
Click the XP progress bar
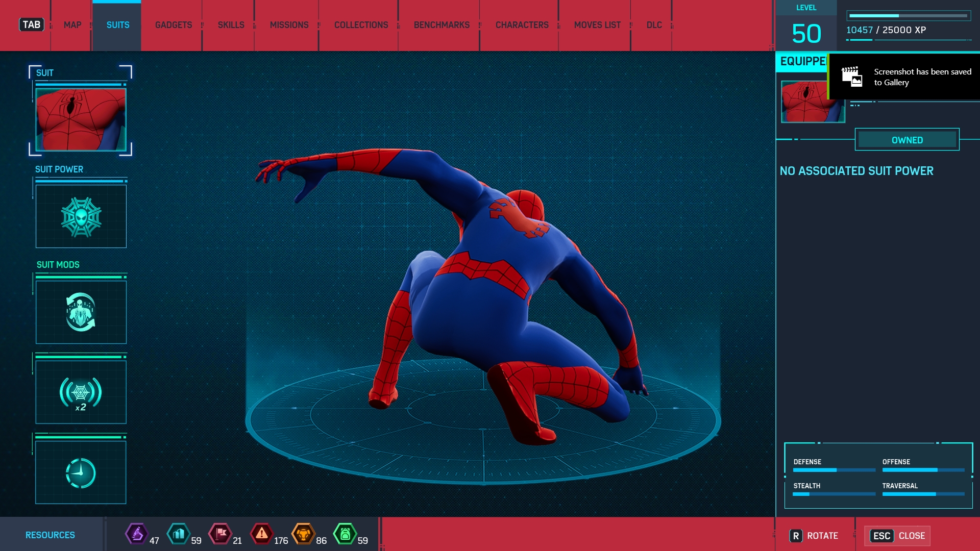pos(909,16)
